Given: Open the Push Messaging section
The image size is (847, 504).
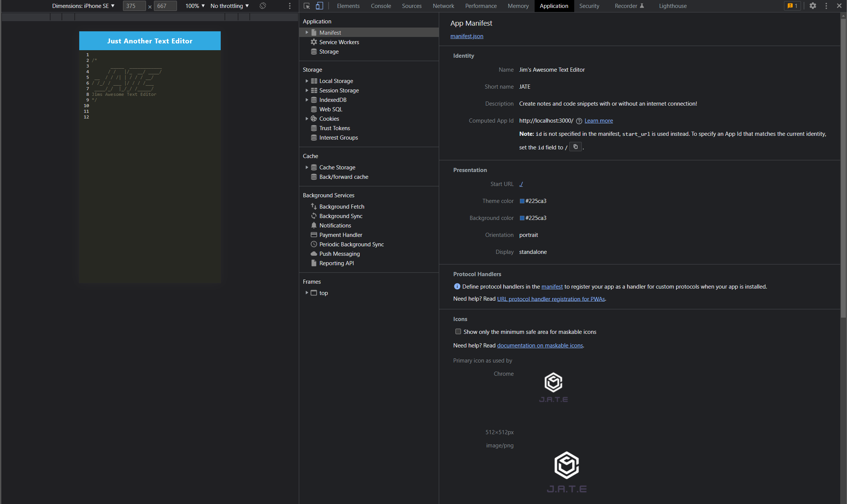Looking at the screenshot, I should pos(339,254).
